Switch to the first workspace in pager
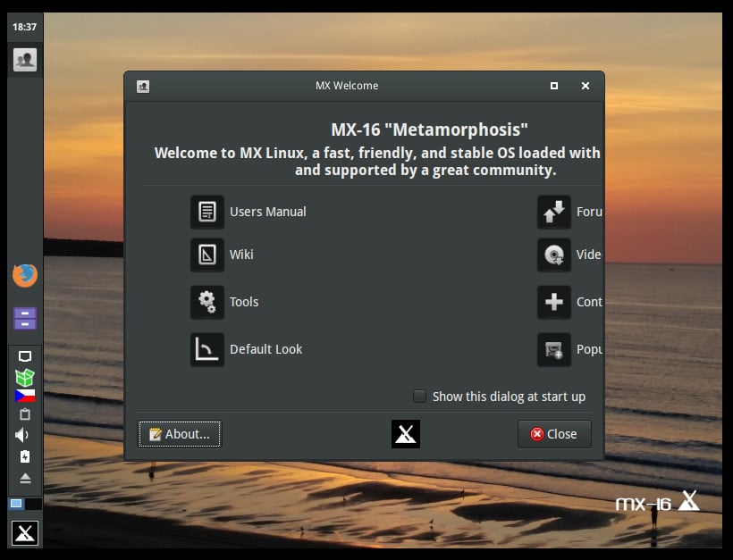Viewport: 733px width, 560px height. [16, 504]
